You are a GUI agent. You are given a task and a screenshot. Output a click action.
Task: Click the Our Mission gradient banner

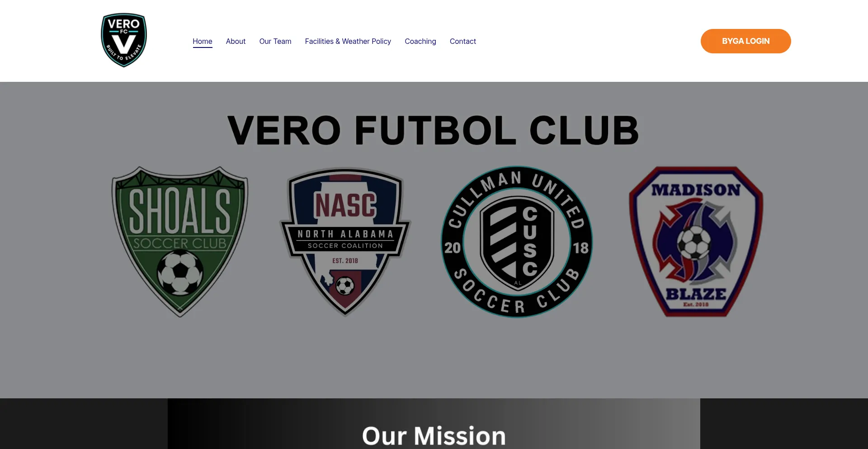pos(434,424)
